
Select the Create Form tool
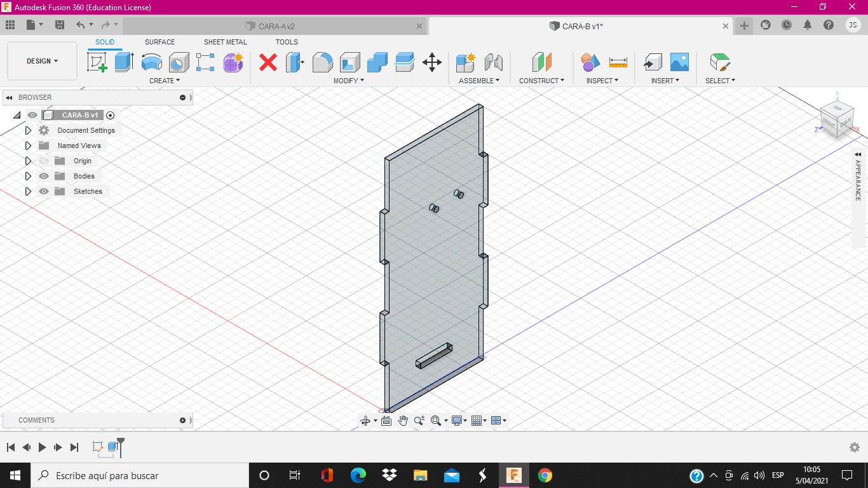click(x=233, y=62)
